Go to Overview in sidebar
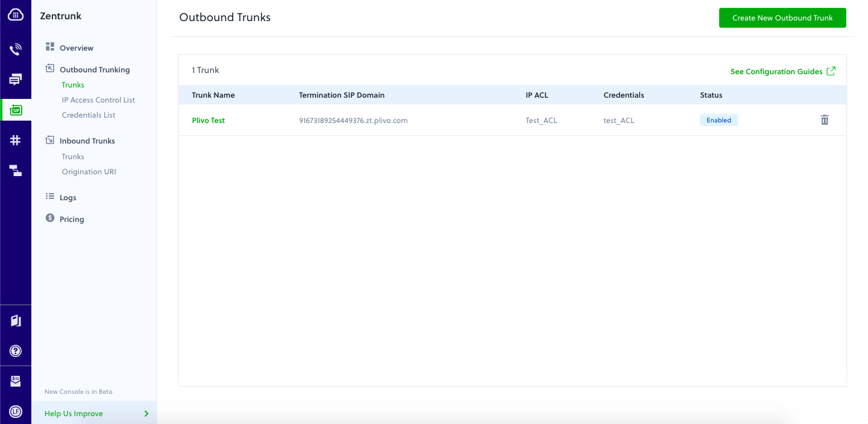Viewport: 868px width, 424px height. [x=76, y=48]
